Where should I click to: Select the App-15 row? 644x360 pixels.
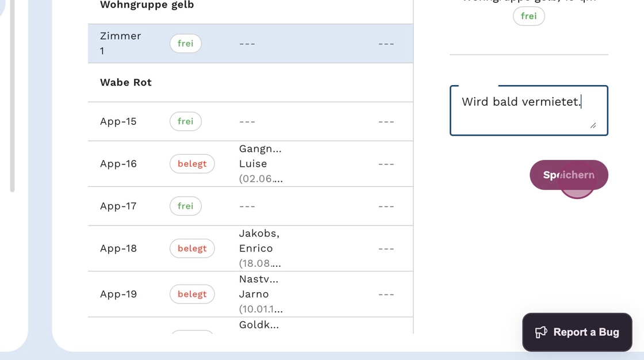250,121
